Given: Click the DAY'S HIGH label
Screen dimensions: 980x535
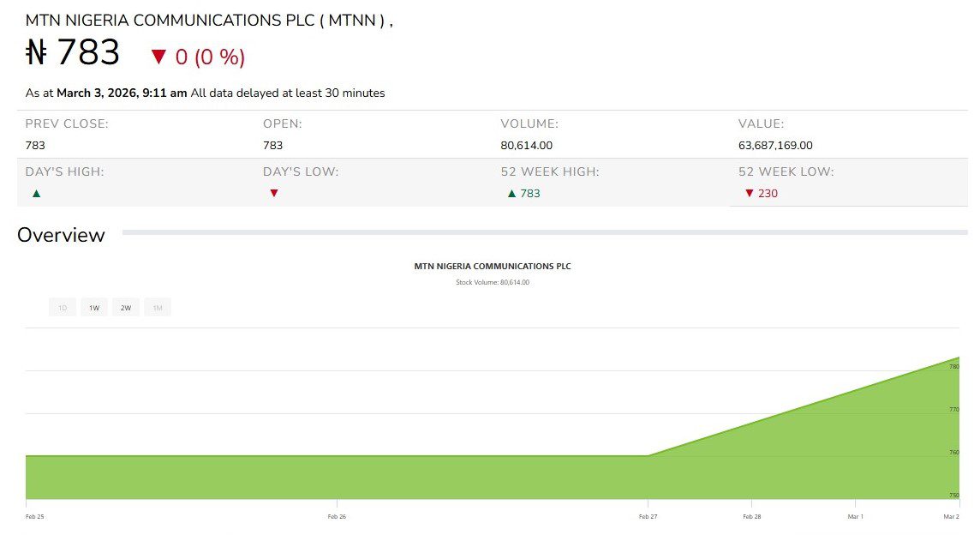Looking at the screenshot, I should pos(65,171).
